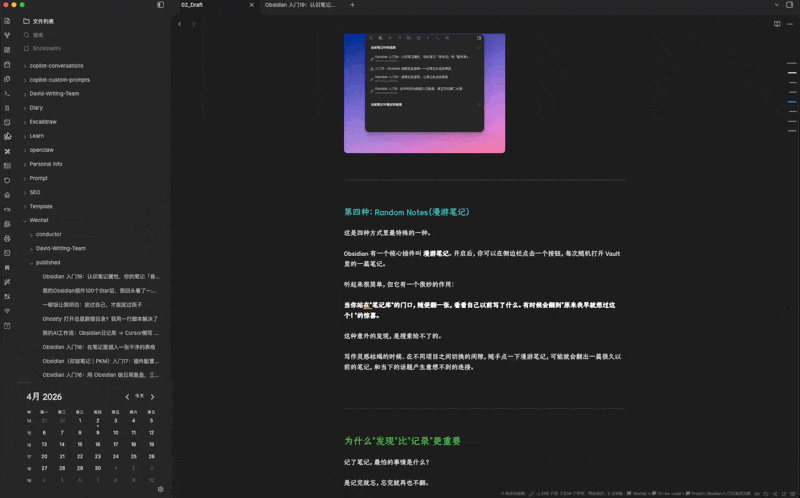The height and width of the screenshot is (498, 800).
Task: Open note 一顿饭让我明白：放过自己
Action: tap(92, 305)
